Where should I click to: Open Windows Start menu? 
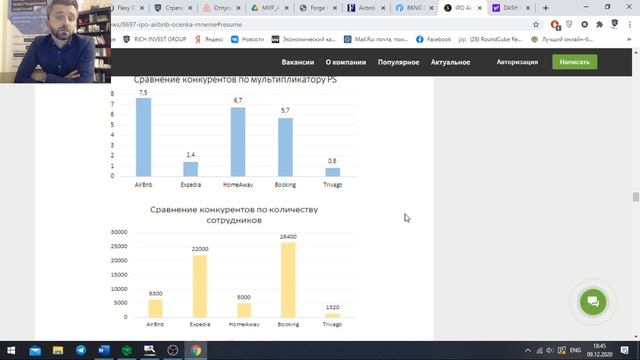pos(11,350)
